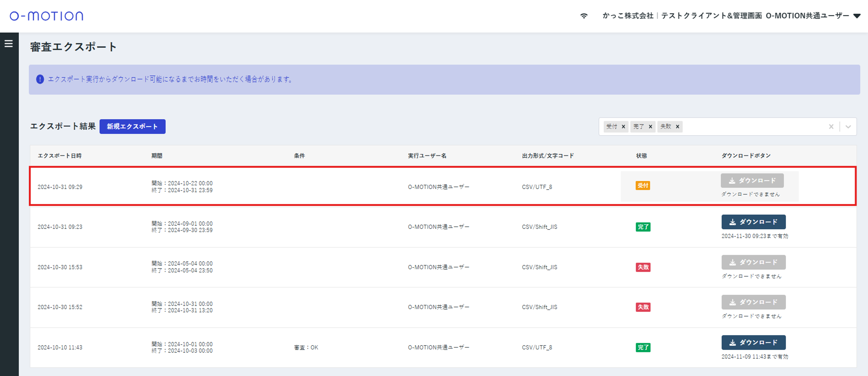
Task: Click the エクスポート日時 column header
Action: click(60, 156)
